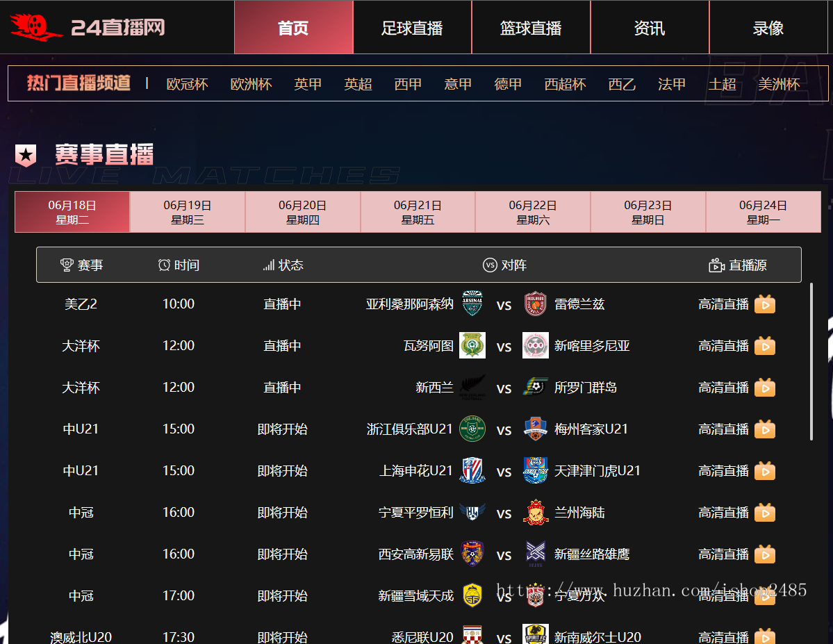Go to 法甲 channel link

[672, 84]
